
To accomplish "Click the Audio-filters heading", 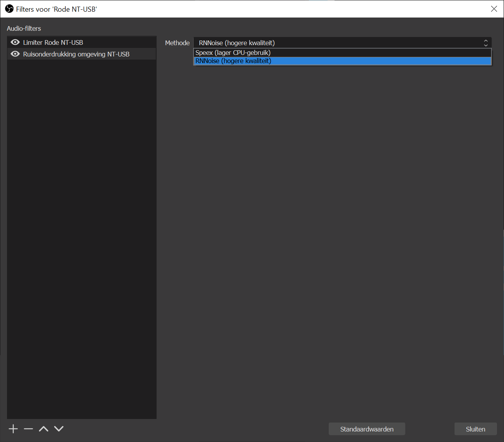I will click(24, 28).
